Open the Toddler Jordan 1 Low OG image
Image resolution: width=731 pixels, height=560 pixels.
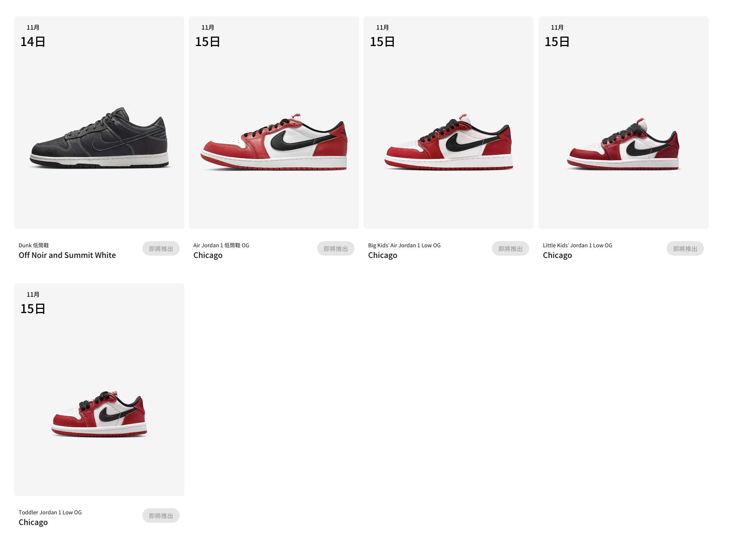(x=99, y=390)
